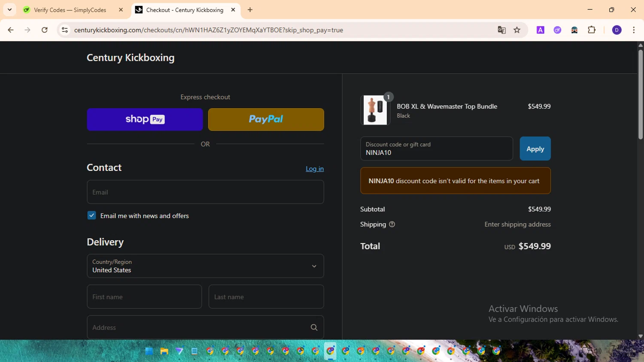Open the Century Kickboxing store link

tap(131, 58)
